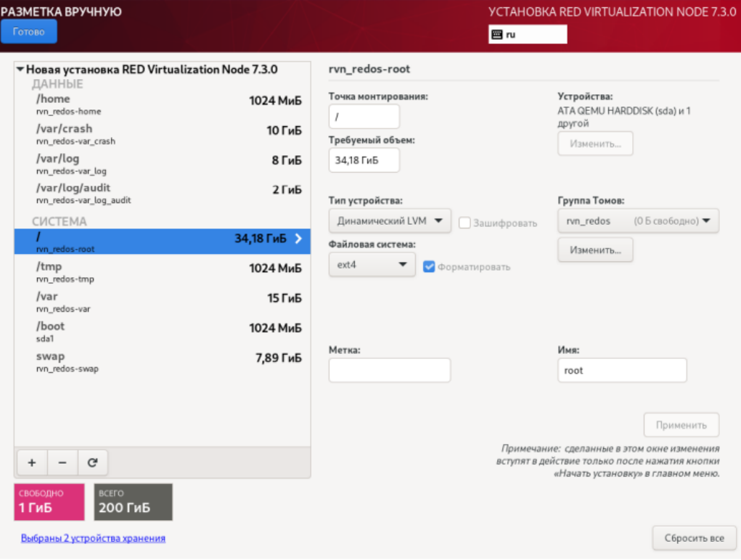Click the arrow chevron on selected root row
Viewport: 741px width, 560px height.
tap(298, 239)
